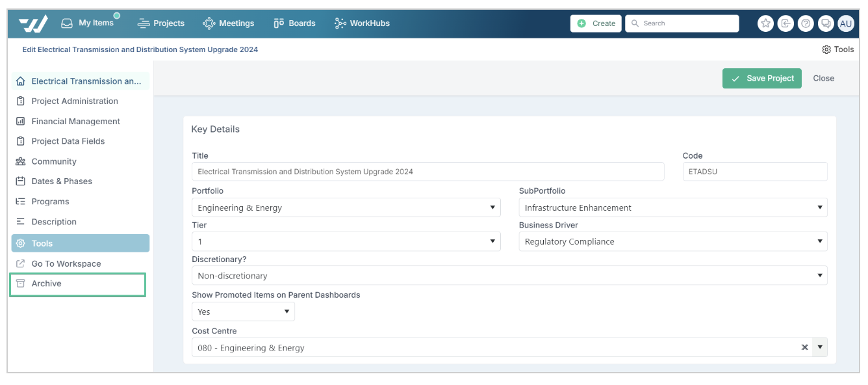Expand the Discretionary? dropdown
This screenshot has height=385, width=868.
(x=509, y=276)
